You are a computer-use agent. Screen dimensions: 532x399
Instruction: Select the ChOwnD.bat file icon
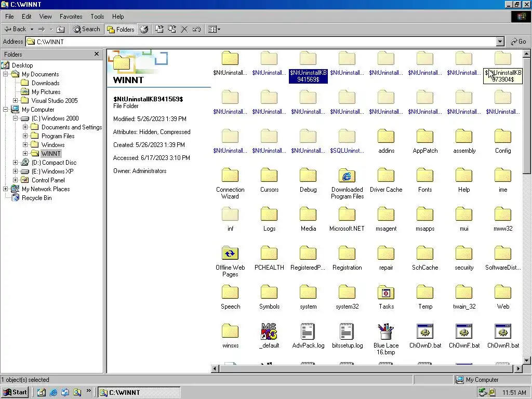coord(425,331)
